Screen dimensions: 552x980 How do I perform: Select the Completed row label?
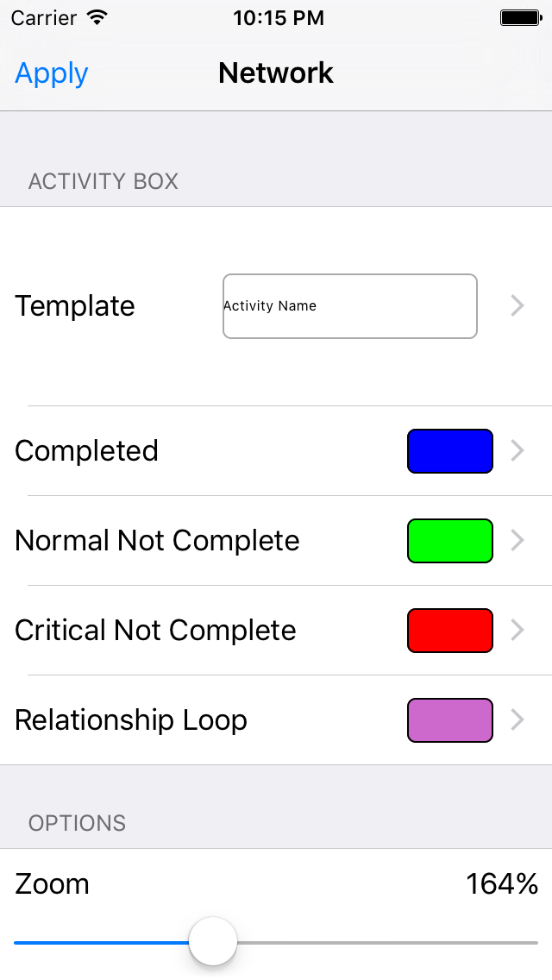[86, 451]
